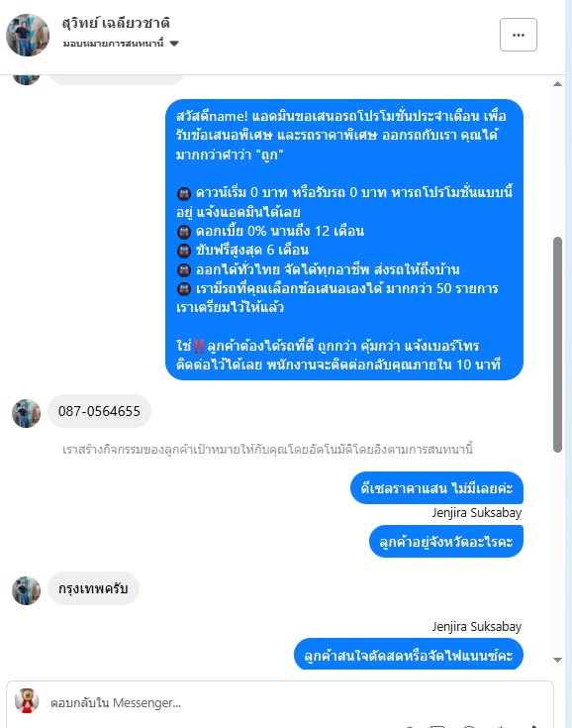The width and height of the screenshot is (572, 728).
Task: Click the scroll down arrow of chat
Action: [x=557, y=660]
